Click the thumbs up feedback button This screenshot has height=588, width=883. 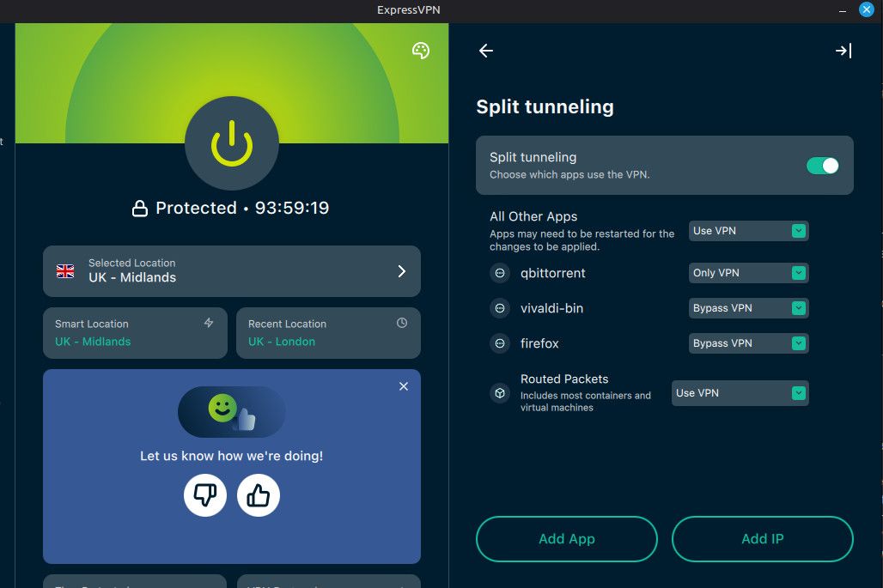click(x=259, y=495)
